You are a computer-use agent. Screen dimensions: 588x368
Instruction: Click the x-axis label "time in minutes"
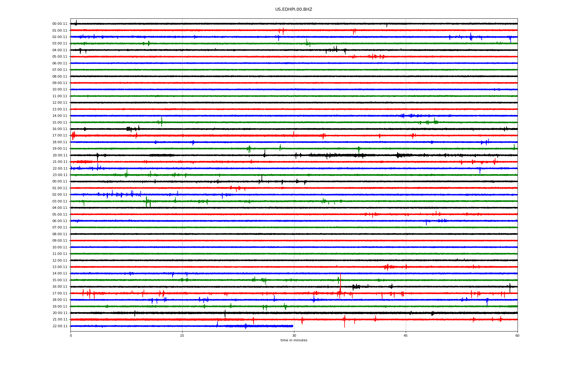point(294,340)
